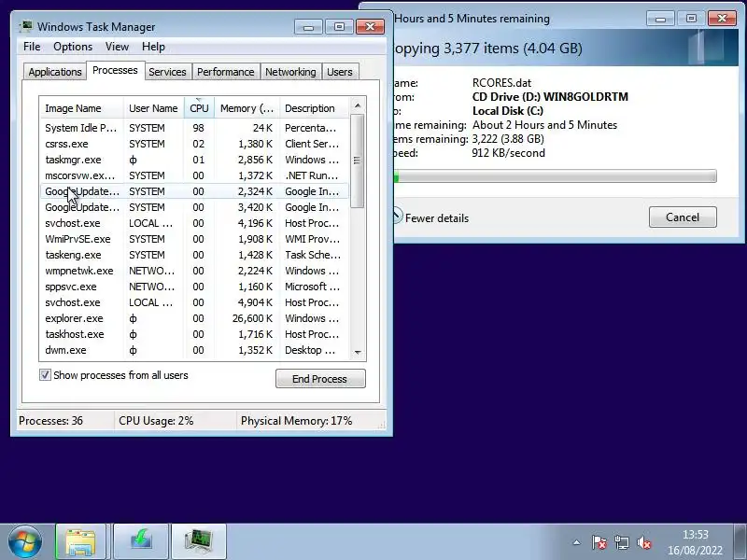The image size is (747, 560).
Task: Select the taskmgr.exe process
Action: click(x=194, y=160)
